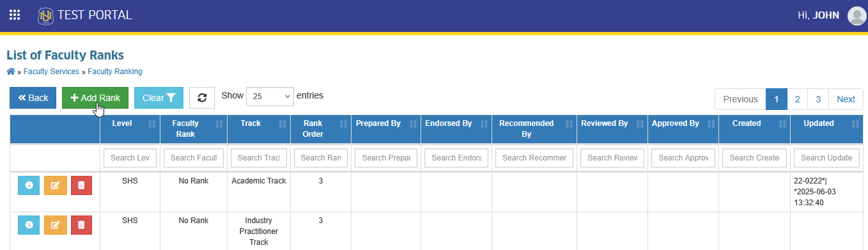Click the home breadcrumb icon
This screenshot has width=868, height=250.
(x=10, y=72)
